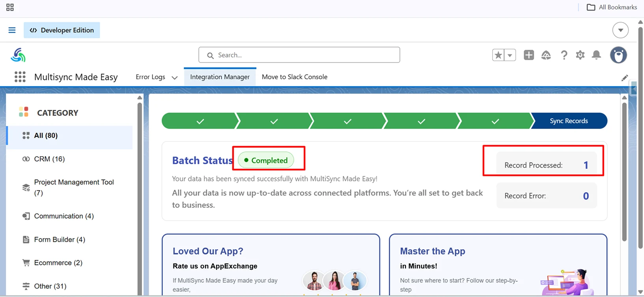Click the edit navigation pencil icon
Viewport: 644px width, 297px height.
624,78
